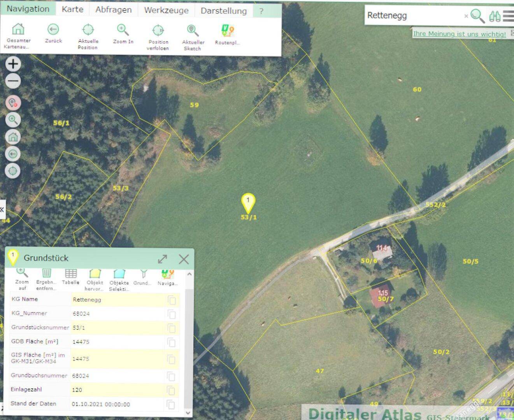Click the Grund... filter icon
The image size is (514, 420).
(142, 277)
